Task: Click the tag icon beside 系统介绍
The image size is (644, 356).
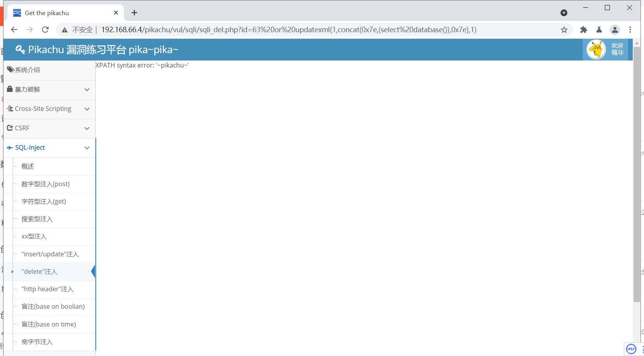Action: click(x=10, y=69)
